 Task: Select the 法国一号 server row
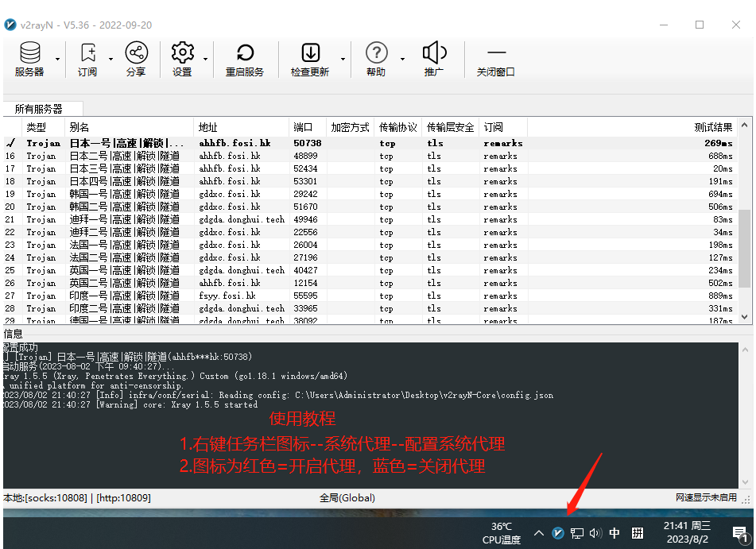(x=370, y=245)
